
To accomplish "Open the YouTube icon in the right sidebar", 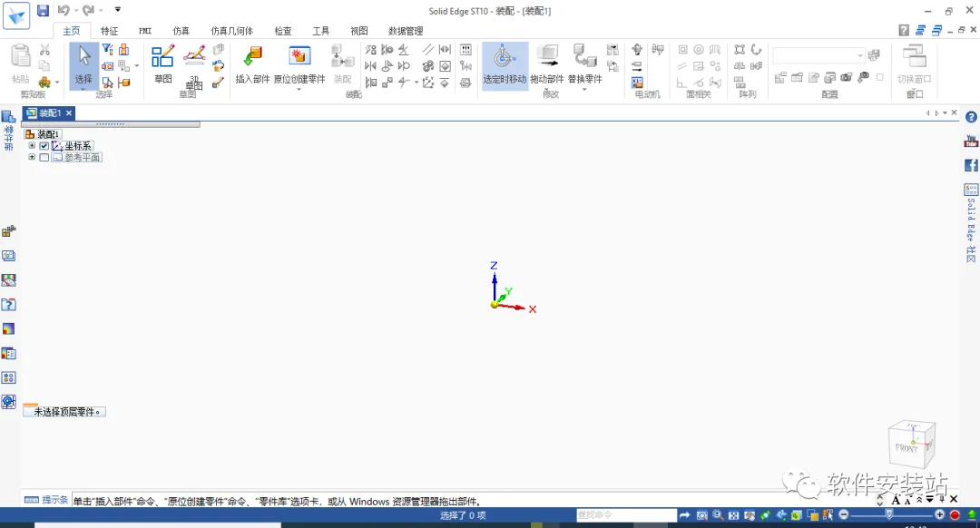I will 971,142.
